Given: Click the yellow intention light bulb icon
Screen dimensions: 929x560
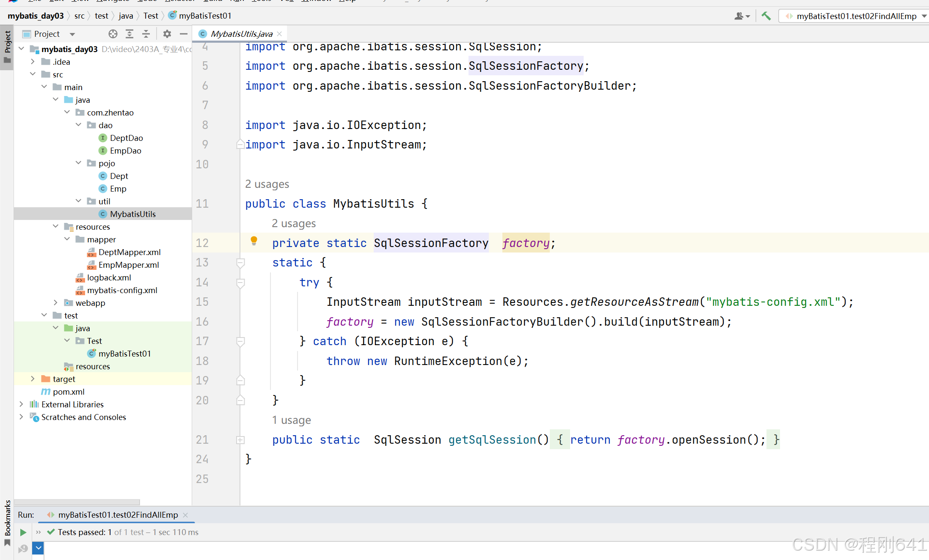Looking at the screenshot, I should tap(254, 241).
